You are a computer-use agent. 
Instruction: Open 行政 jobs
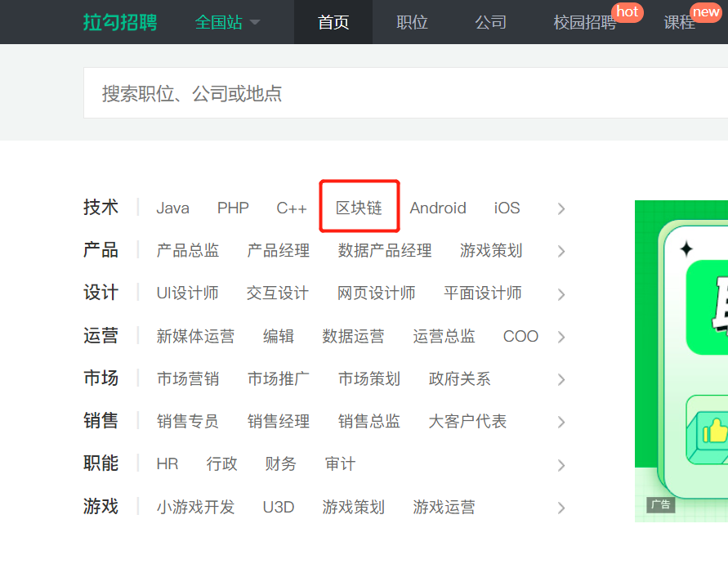(x=222, y=464)
